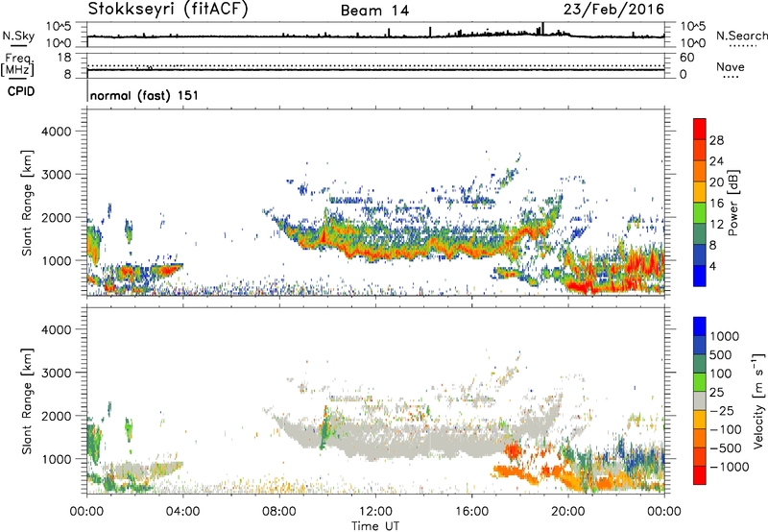Click the '12' power colorbar label
Viewport: 768px width, 532px height.
pyautogui.click(x=716, y=225)
